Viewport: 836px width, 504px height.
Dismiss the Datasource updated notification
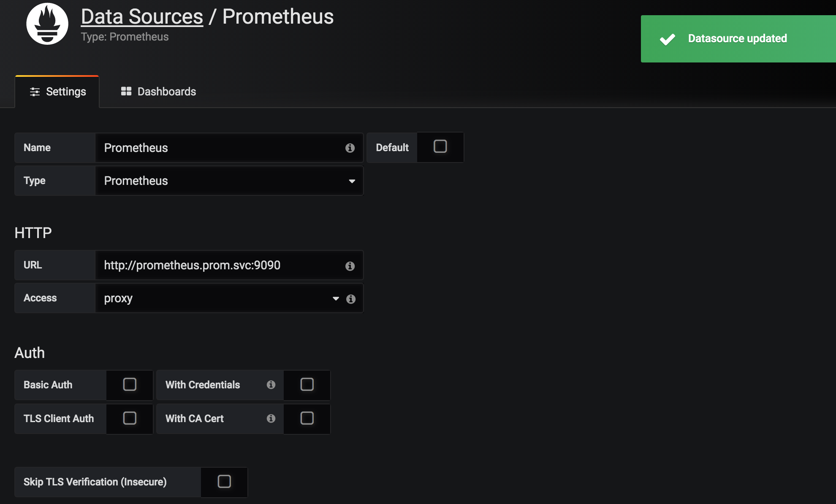[738, 39]
